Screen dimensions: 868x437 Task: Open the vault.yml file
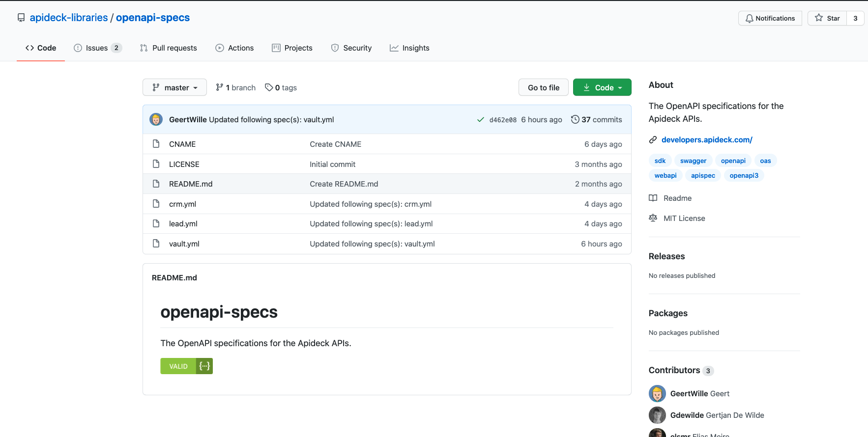click(x=184, y=244)
